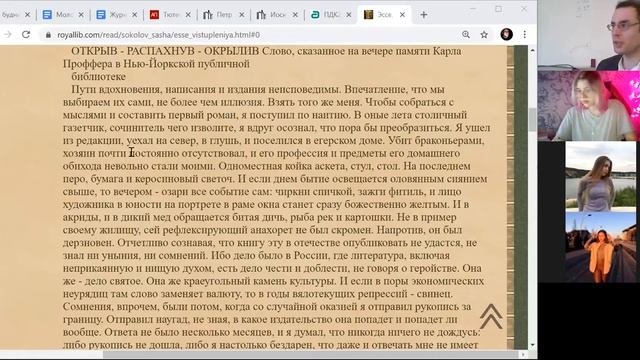Click the horizontal scrollbar thumb at bottom
Viewport: 640px width, 360px height.
tap(310, 355)
